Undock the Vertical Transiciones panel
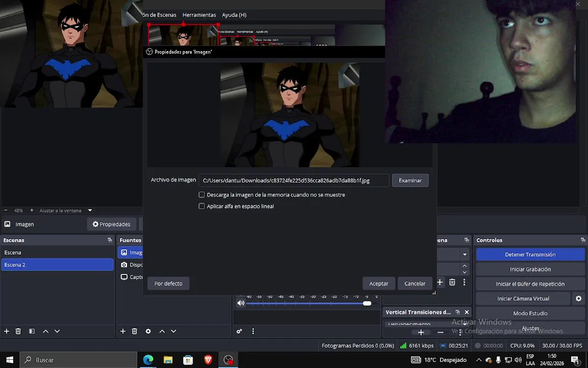This screenshot has width=588, height=368. (x=457, y=312)
